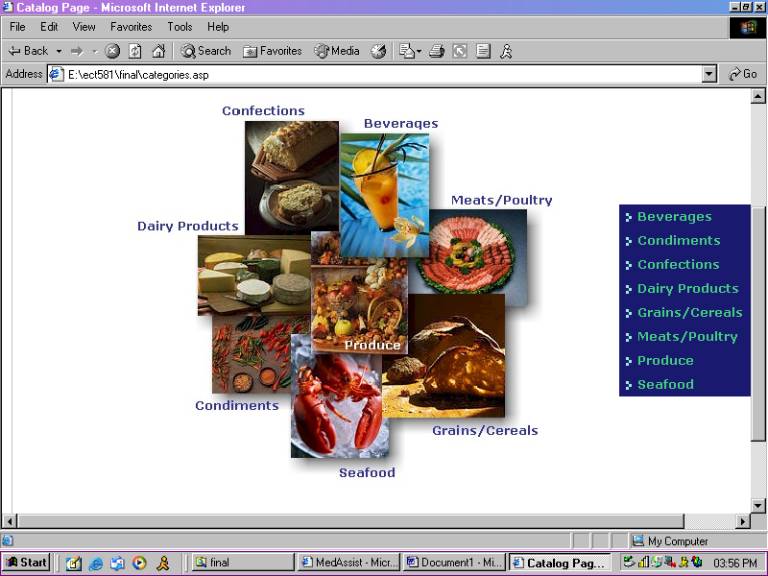Go to the Home page icon
The height and width of the screenshot is (576, 768).
[x=158, y=51]
